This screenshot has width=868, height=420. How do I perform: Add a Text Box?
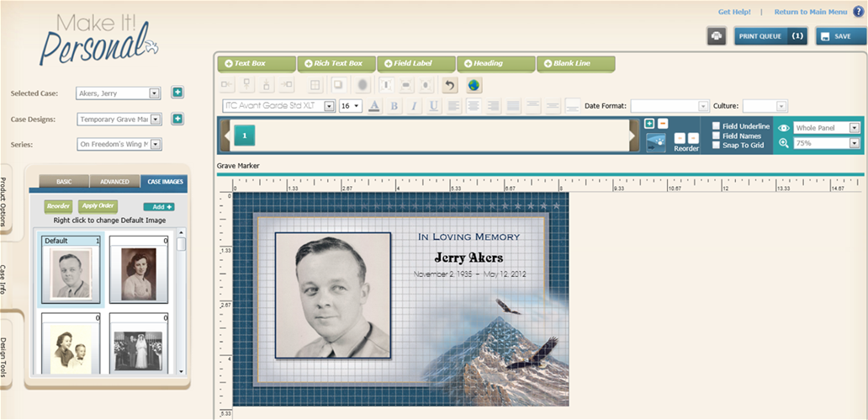[x=257, y=64]
